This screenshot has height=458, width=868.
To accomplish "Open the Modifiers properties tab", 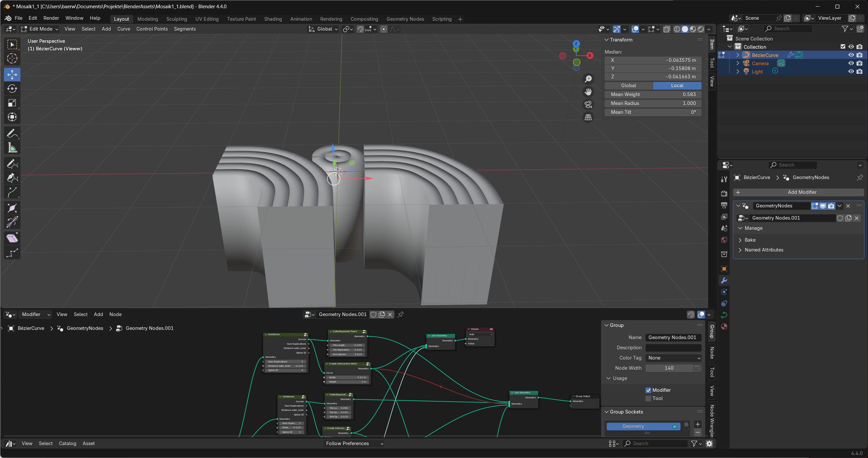I will point(724,281).
